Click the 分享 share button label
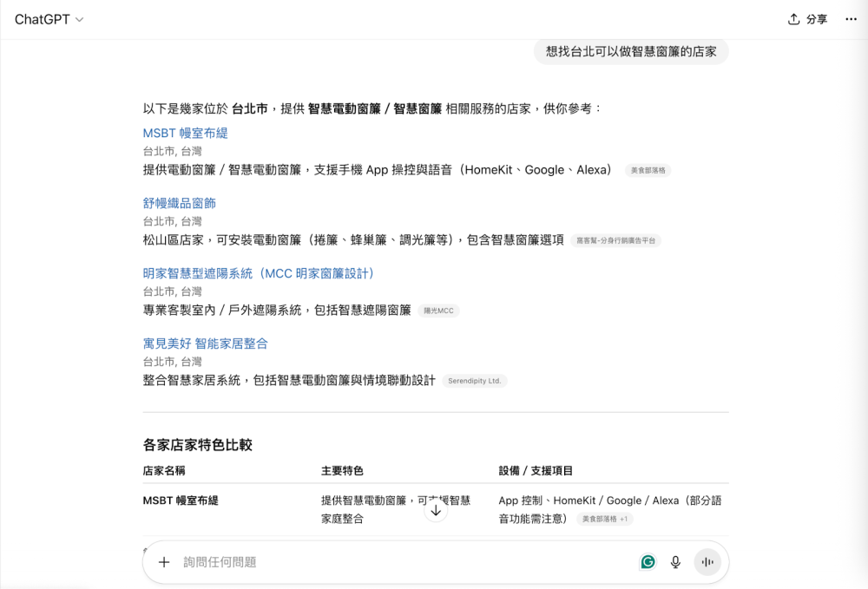This screenshot has width=868, height=589. [817, 19]
